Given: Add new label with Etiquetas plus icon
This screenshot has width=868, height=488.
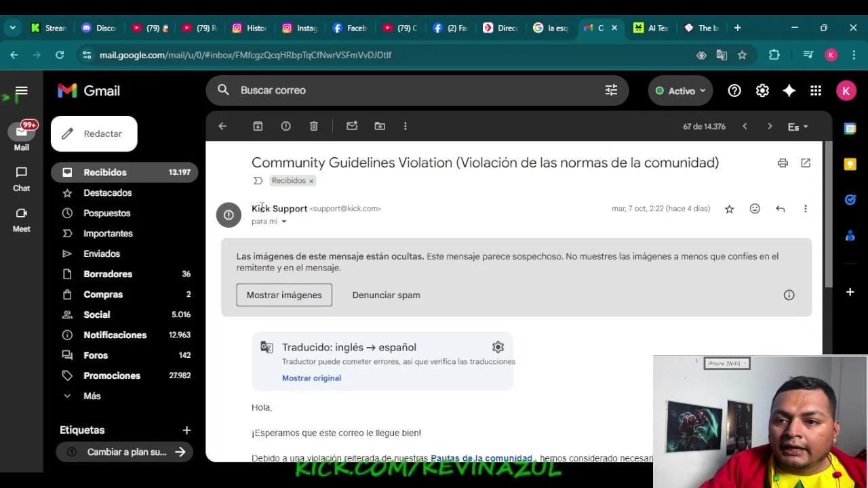Looking at the screenshot, I should [x=186, y=430].
